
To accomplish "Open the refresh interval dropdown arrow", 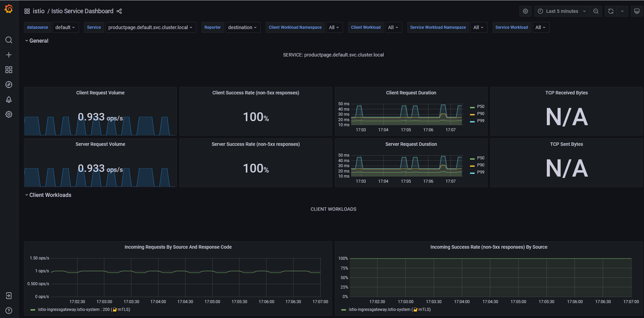I will point(622,11).
